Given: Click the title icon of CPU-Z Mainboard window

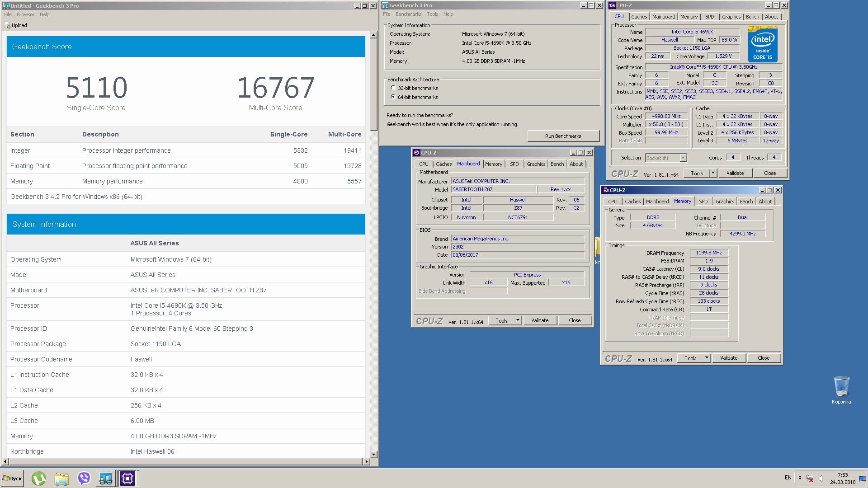Looking at the screenshot, I should [417, 153].
